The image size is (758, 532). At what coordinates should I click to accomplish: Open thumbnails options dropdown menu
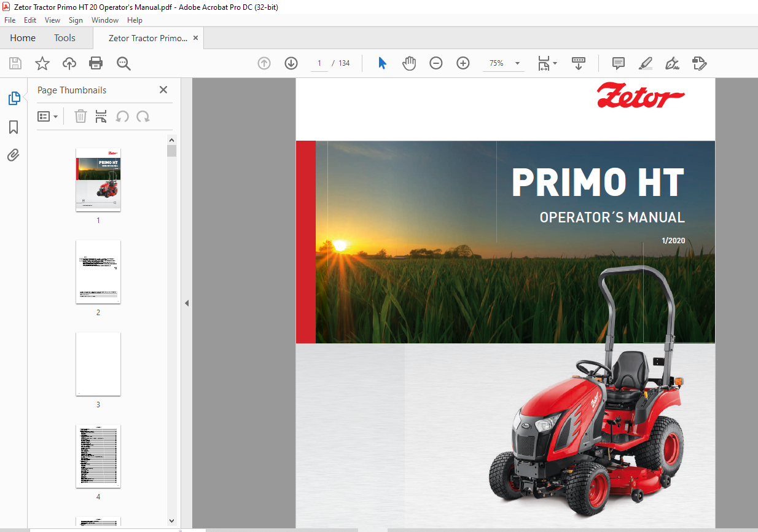(47, 116)
